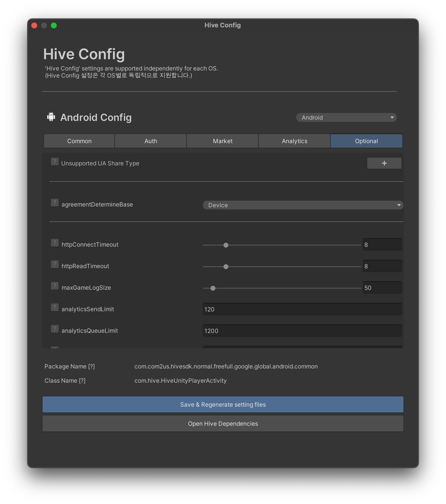Click help icon next to agreementDetermineBase
Screen dimensions: 446x504
[x=55, y=203]
